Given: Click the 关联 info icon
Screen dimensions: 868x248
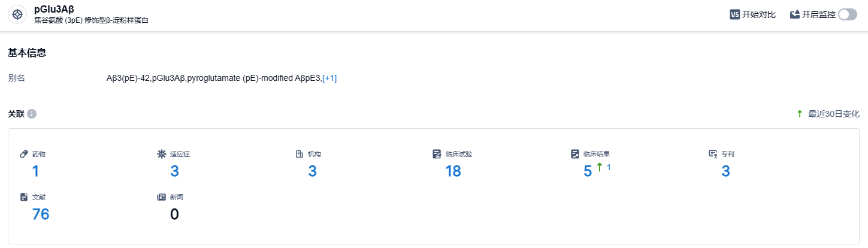Looking at the screenshot, I should pyautogui.click(x=32, y=114).
